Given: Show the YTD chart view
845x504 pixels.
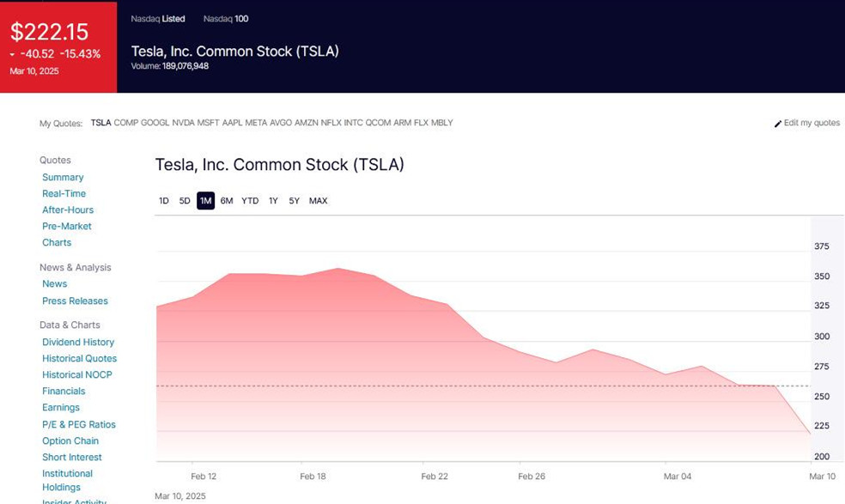Looking at the screenshot, I should (x=250, y=201).
